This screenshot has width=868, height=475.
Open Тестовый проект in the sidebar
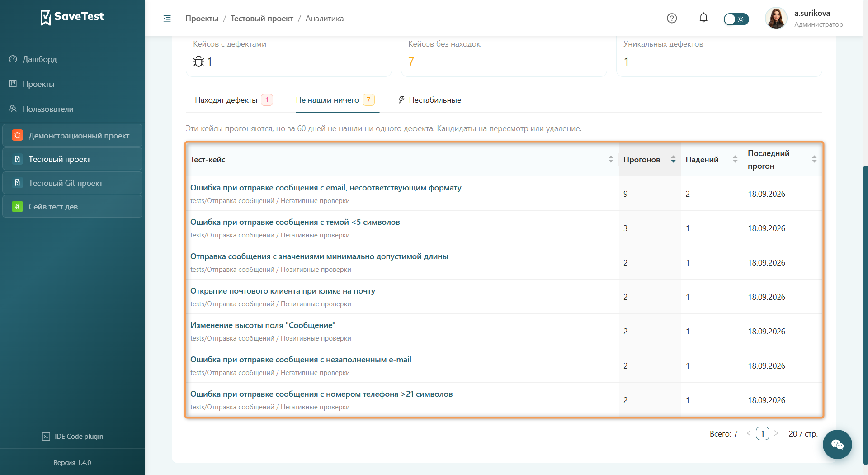(72, 159)
